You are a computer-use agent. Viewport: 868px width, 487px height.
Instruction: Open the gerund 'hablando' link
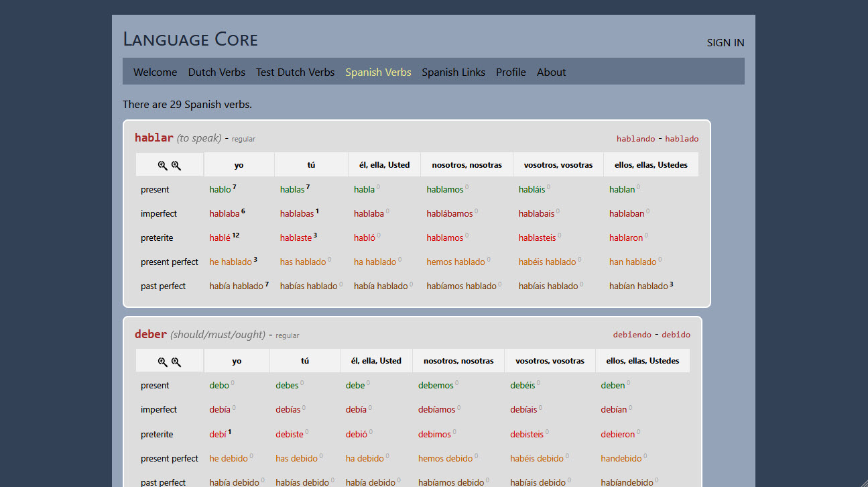pyautogui.click(x=635, y=139)
